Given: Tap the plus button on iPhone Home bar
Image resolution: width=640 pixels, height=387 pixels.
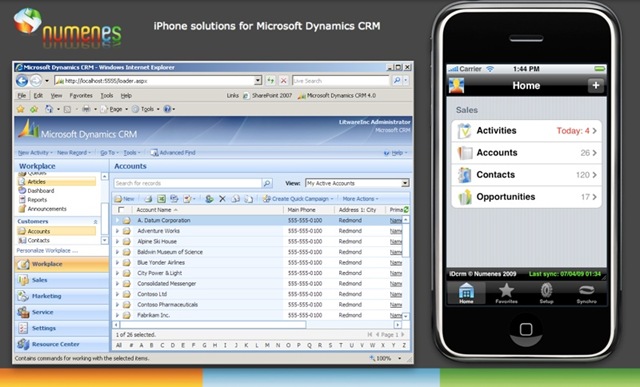Looking at the screenshot, I should tap(596, 85).
